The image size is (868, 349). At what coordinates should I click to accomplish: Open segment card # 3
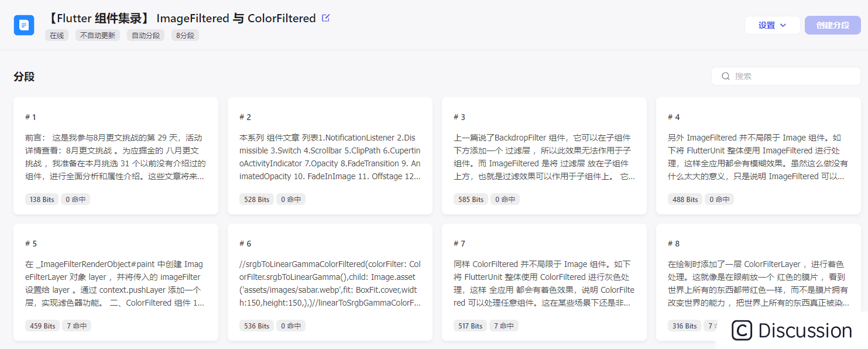[x=544, y=156]
